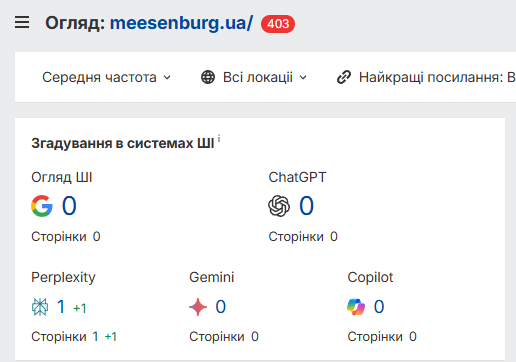Image resolution: width=516 pixels, height=362 pixels.
Task: Open the Найкращі посилання filter
Action: 426,77
